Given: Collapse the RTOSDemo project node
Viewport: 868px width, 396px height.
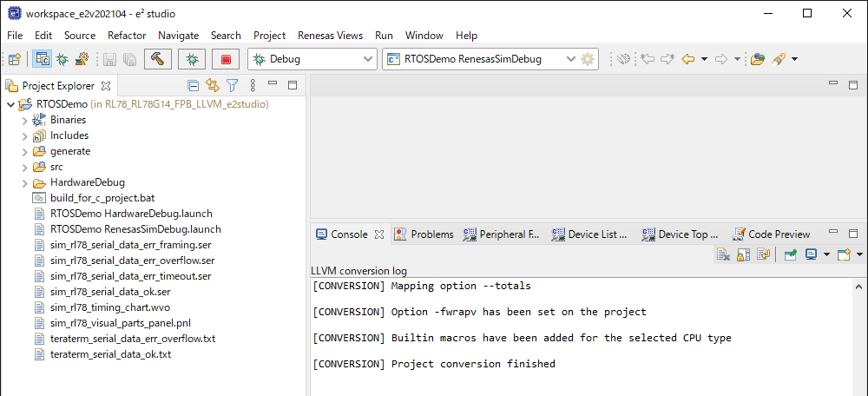Looking at the screenshot, I should point(10,104).
